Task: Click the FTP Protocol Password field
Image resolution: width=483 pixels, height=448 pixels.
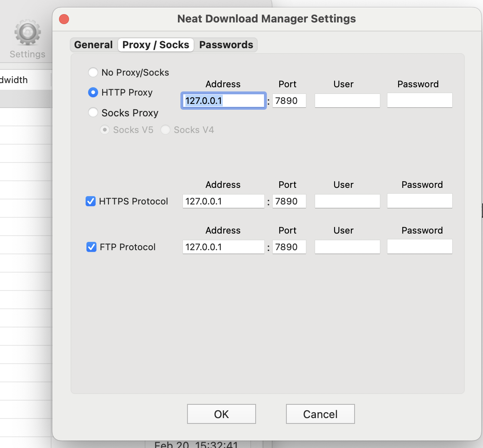Action: 419,247
